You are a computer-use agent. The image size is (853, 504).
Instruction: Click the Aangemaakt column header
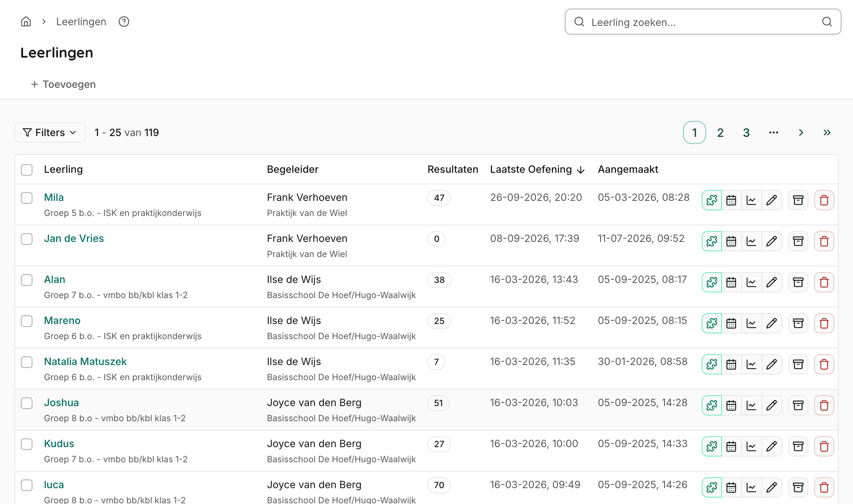coord(628,169)
